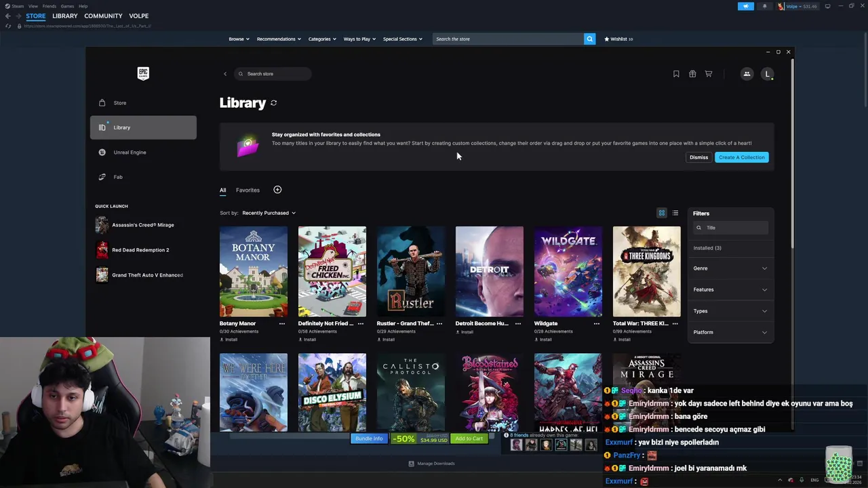
Task: Open Steam Special Sections dropdown
Action: pyautogui.click(x=402, y=39)
